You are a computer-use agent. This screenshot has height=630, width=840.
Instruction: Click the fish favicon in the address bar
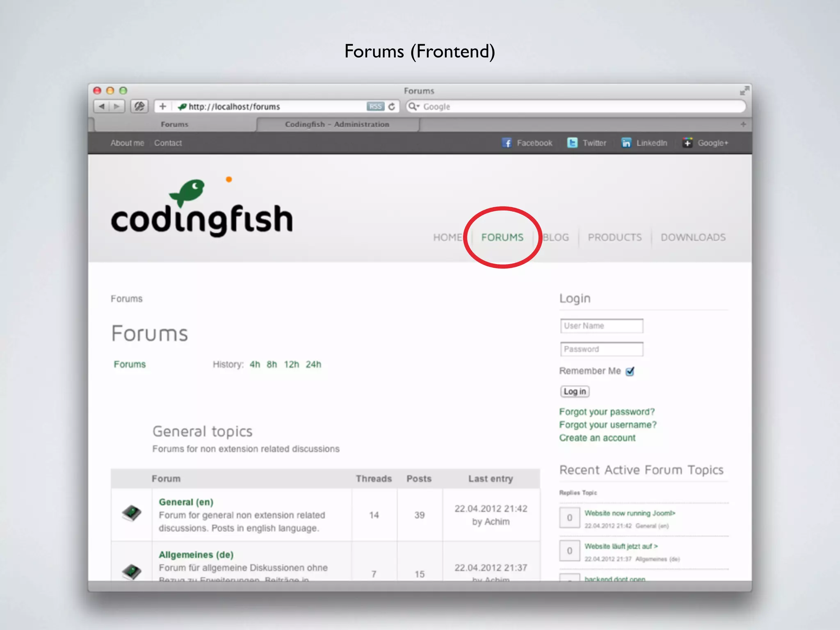pyautogui.click(x=182, y=107)
